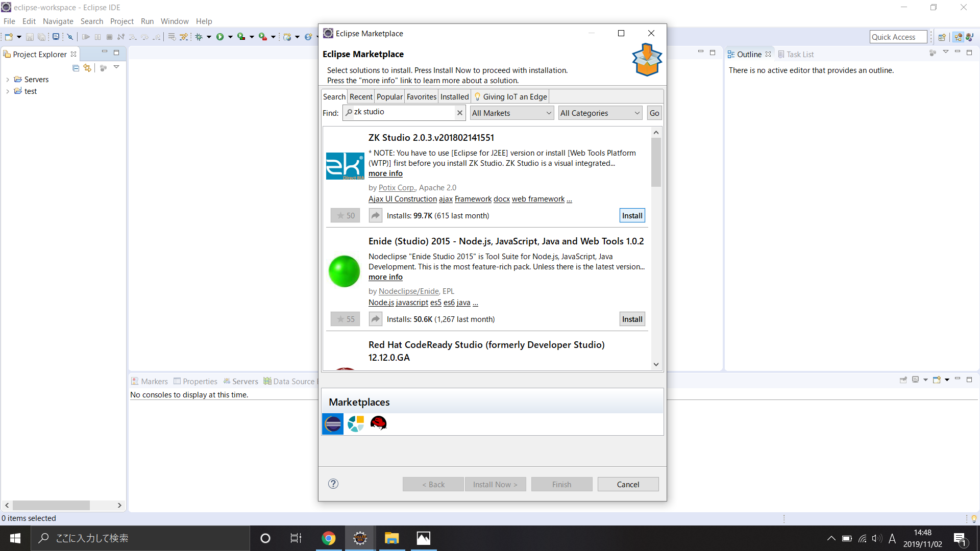Toggle Link with Editor in Project Explorer

point(87,68)
